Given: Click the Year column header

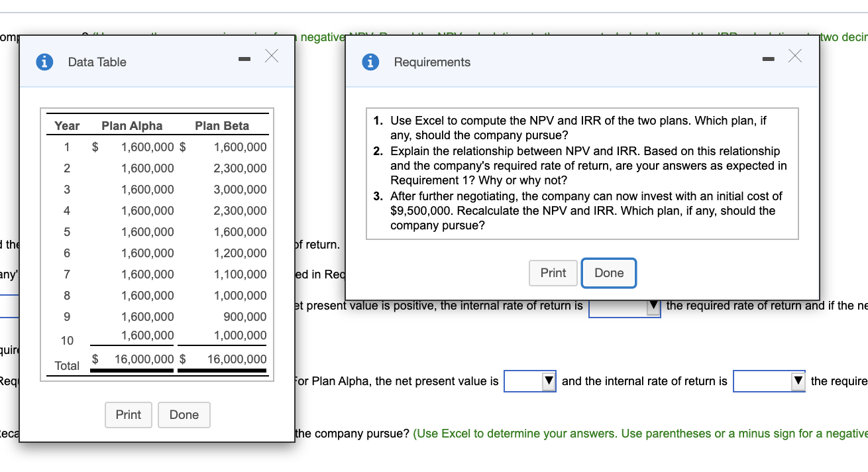Looking at the screenshot, I should pos(66,125).
